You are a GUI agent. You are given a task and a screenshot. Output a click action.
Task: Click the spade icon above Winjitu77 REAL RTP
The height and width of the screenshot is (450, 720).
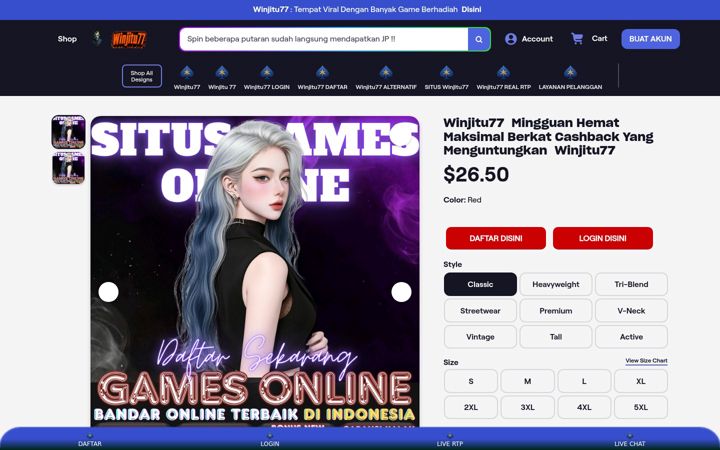pos(503,73)
